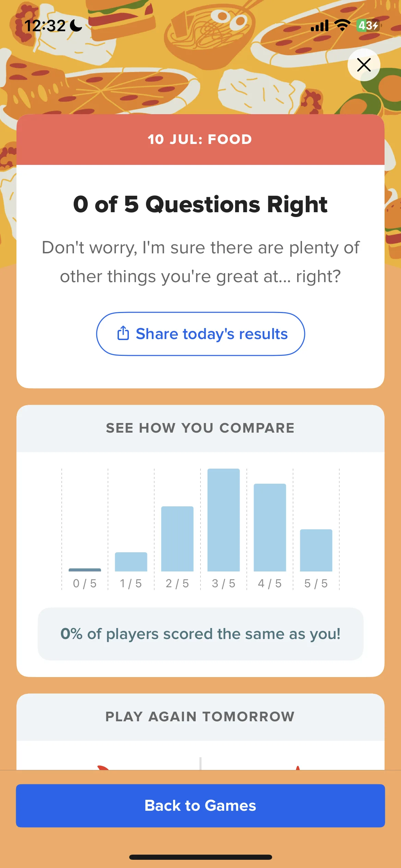Image resolution: width=401 pixels, height=868 pixels.
Task: Tap Back to Games button
Action: click(x=200, y=806)
